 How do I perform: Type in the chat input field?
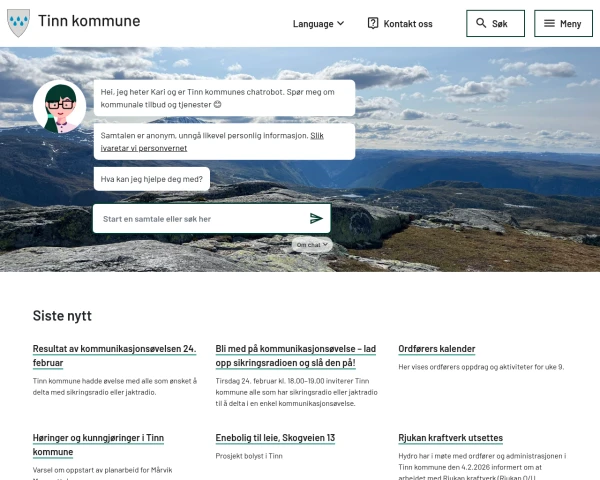coord(198,218)
